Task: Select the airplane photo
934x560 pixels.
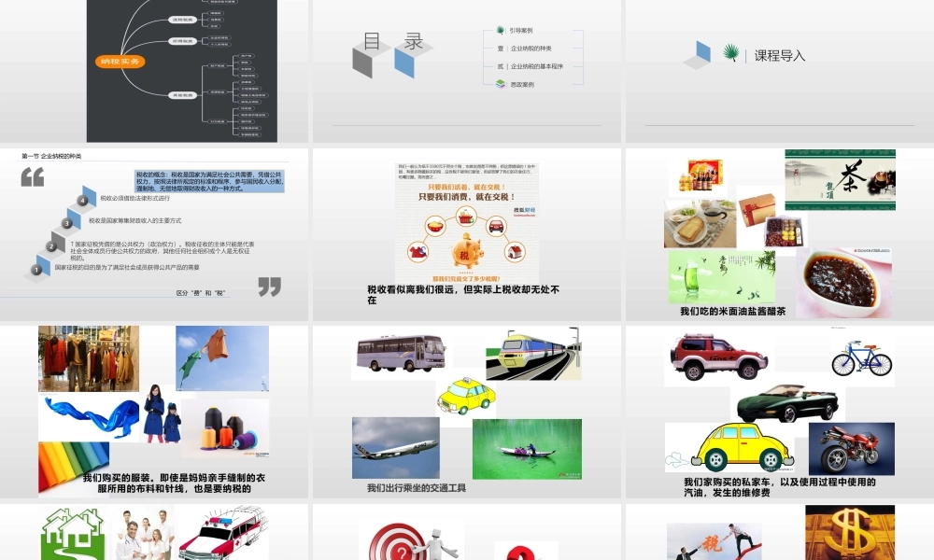Action: [x=395, y=448]
